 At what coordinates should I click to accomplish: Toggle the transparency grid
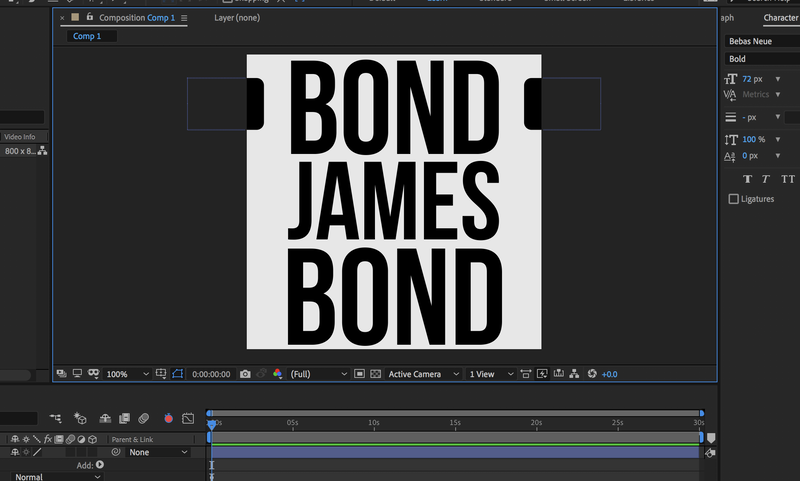pos(376,374)
